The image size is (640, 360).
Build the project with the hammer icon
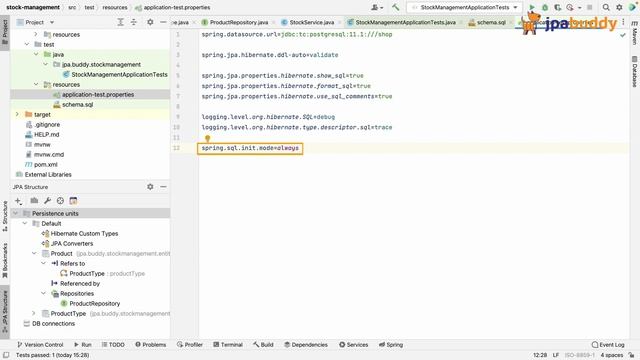pyautogui.click(x=395, y=7)
